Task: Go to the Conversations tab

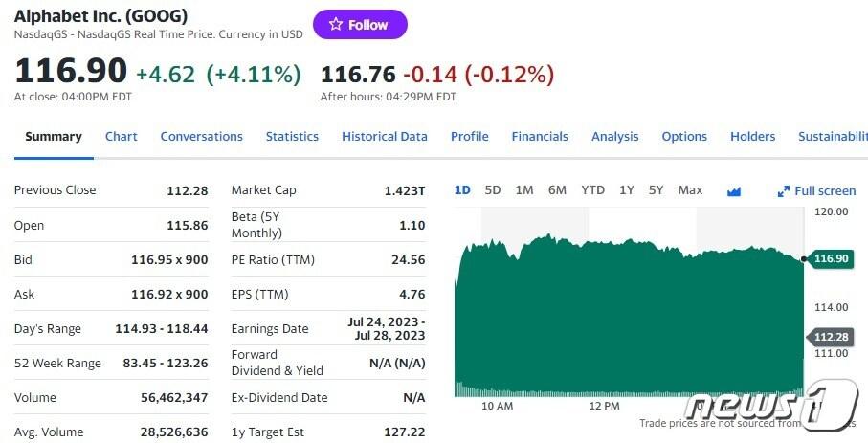Action: 202,137
